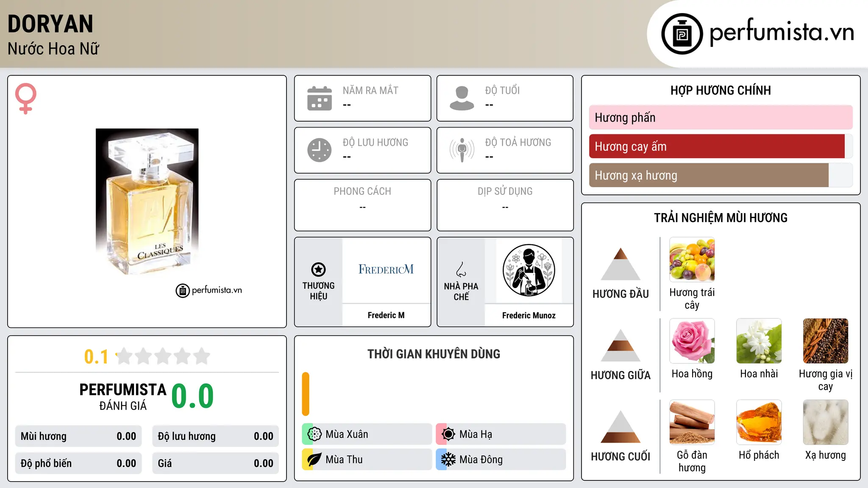This screenshot has width=868, height=488.
Task: Click the nose icon above Nhà pha chế
Action: pyautogui.click(x=461, y=269)
